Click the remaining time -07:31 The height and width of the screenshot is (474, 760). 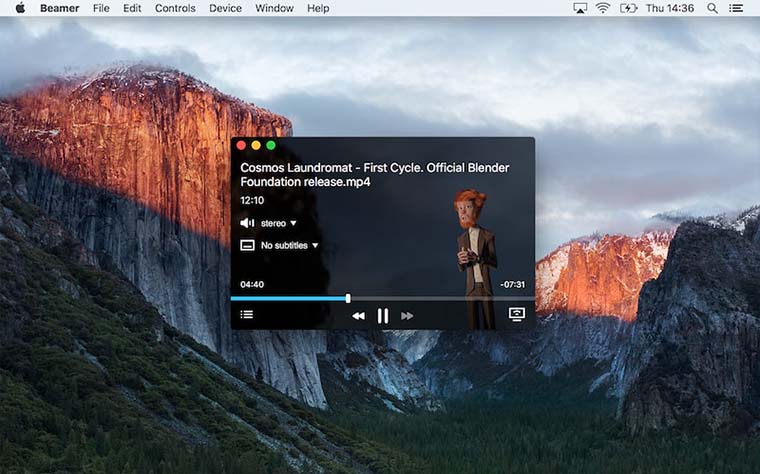(512, 284)
